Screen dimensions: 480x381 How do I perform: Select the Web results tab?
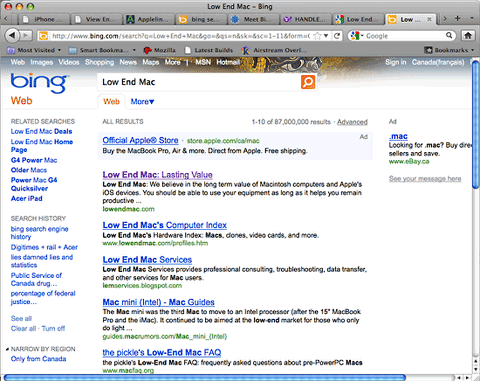(111, 102)
